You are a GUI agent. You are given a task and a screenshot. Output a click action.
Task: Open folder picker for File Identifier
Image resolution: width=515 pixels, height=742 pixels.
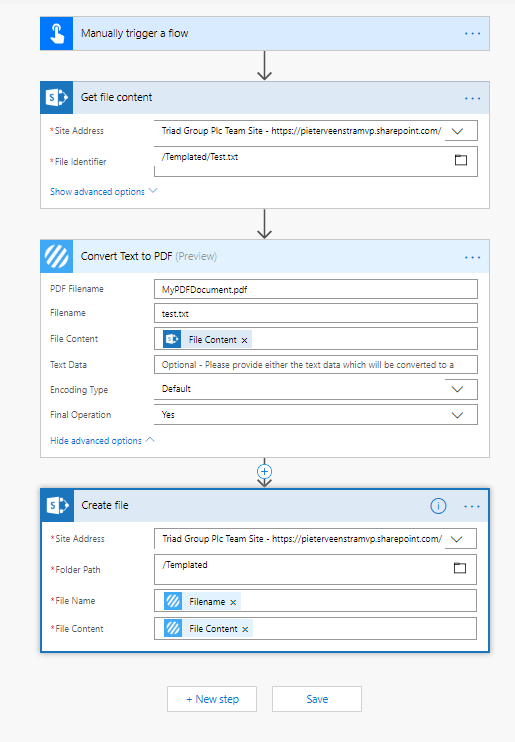(x=461, y=160)
